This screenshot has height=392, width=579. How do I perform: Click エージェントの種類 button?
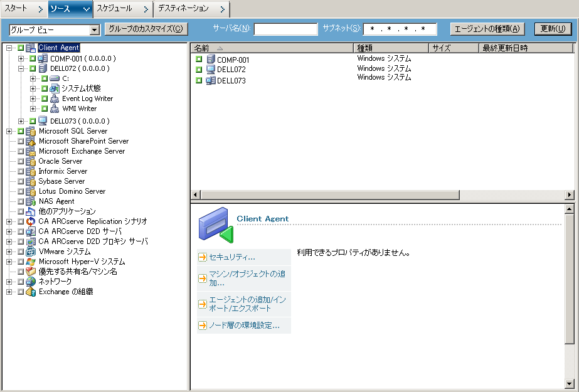coord(487,29)
